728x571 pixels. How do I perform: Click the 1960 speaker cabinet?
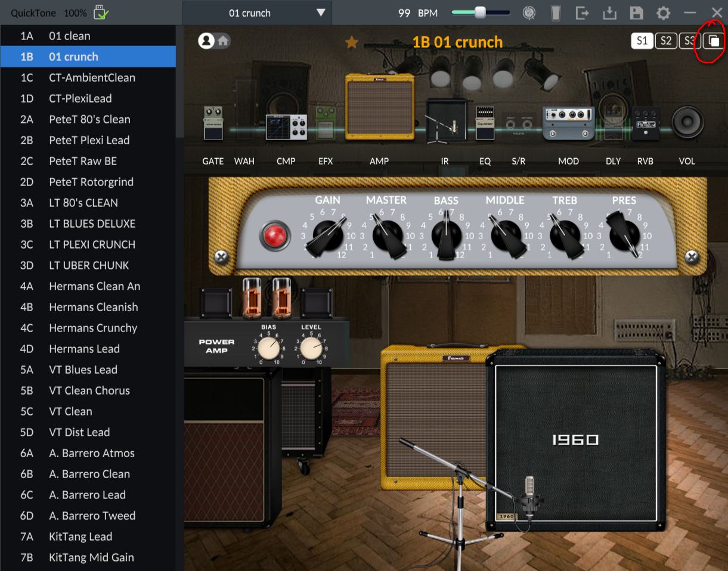tap(575, 439)
